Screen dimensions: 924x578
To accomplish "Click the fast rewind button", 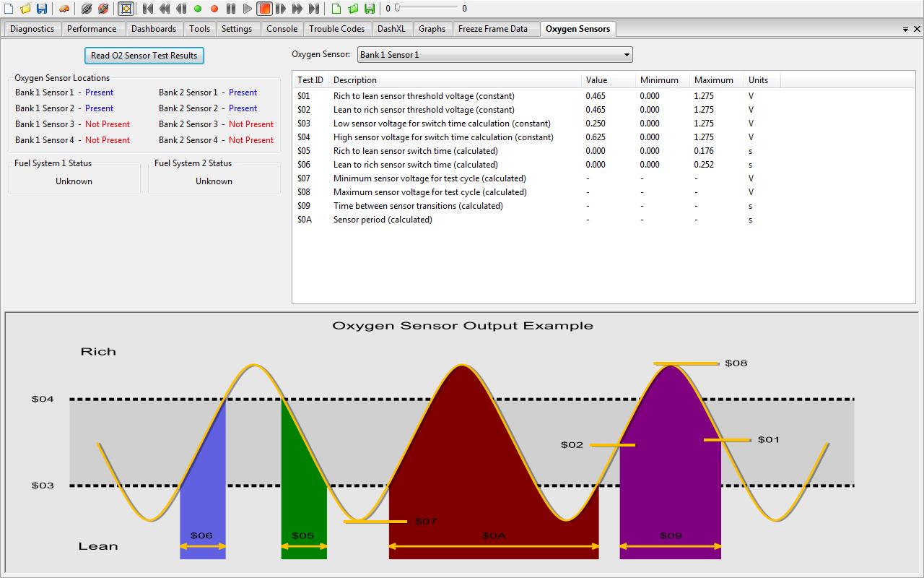I will [165, 9].
